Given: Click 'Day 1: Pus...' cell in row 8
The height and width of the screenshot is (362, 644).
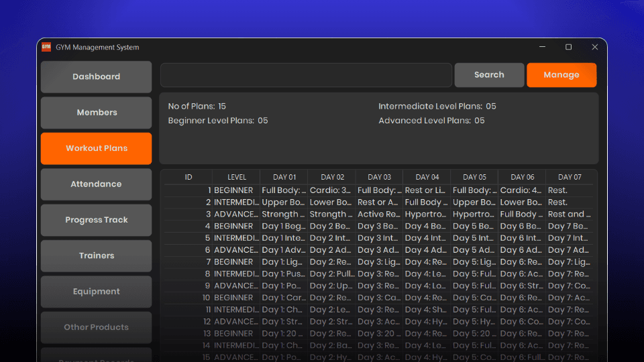Looking at the screenshot, I should click(284, 274).
